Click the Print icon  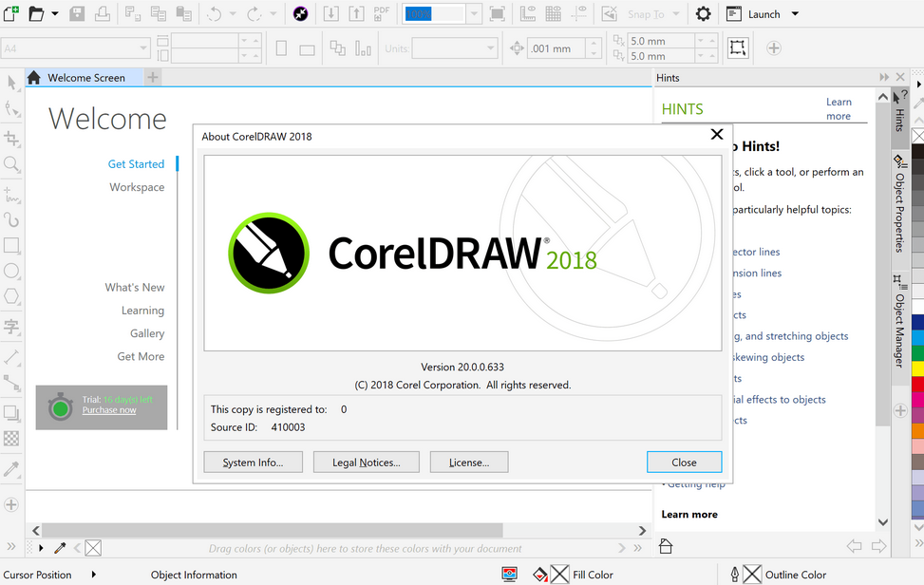(103, 14)
